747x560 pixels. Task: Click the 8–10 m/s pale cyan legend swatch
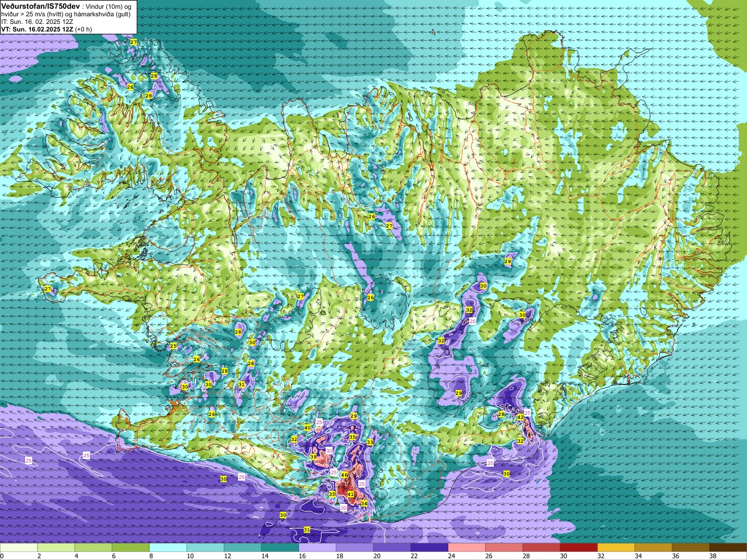point(168,548)
